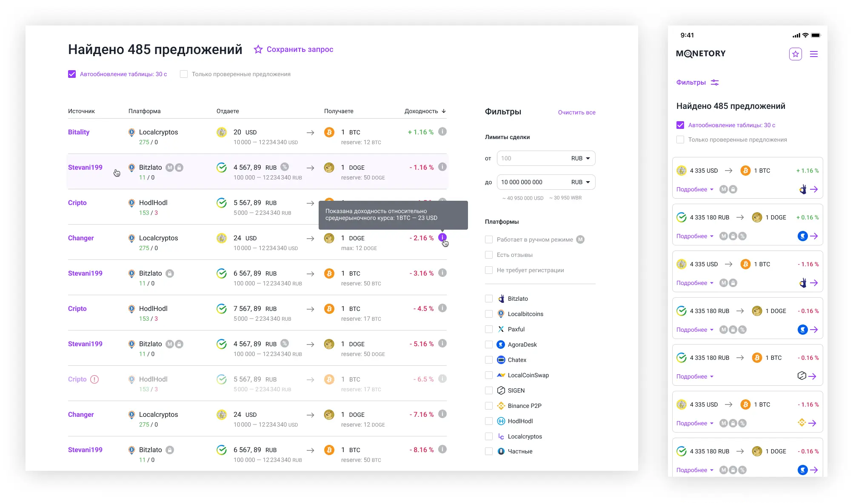Viewport: 853px width, 504px height.
Task: Select the Binance P2P platform checkbox
Action: click(489, 406)
